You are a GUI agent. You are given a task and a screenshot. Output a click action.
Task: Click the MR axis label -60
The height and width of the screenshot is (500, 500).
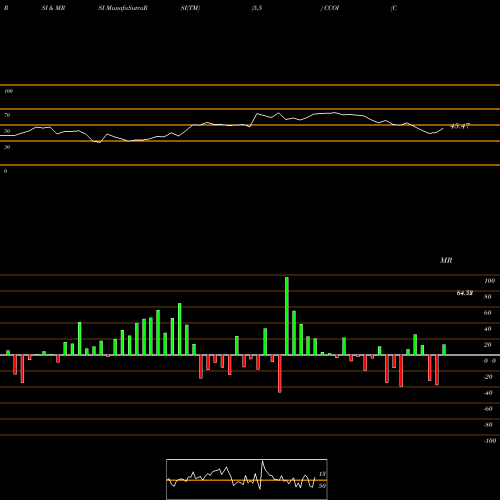pyautogui.click(x=488, y=409)
